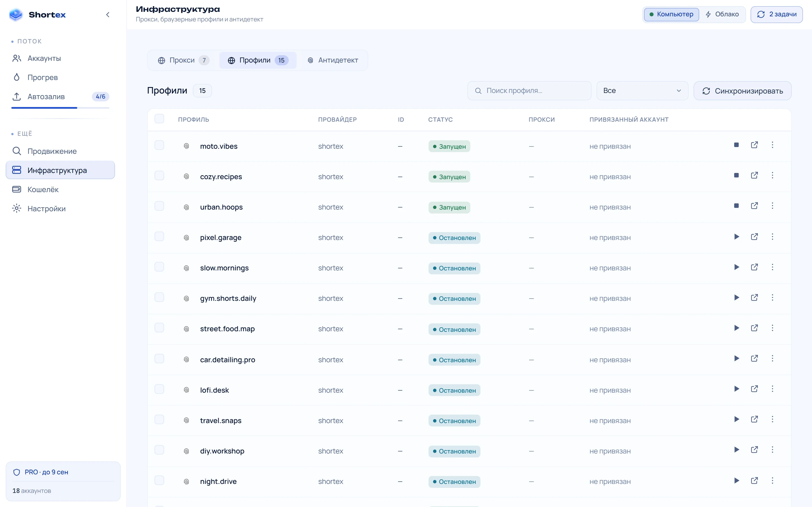
Task: Open external link for travel.snaps
Action: coord(754,419)
